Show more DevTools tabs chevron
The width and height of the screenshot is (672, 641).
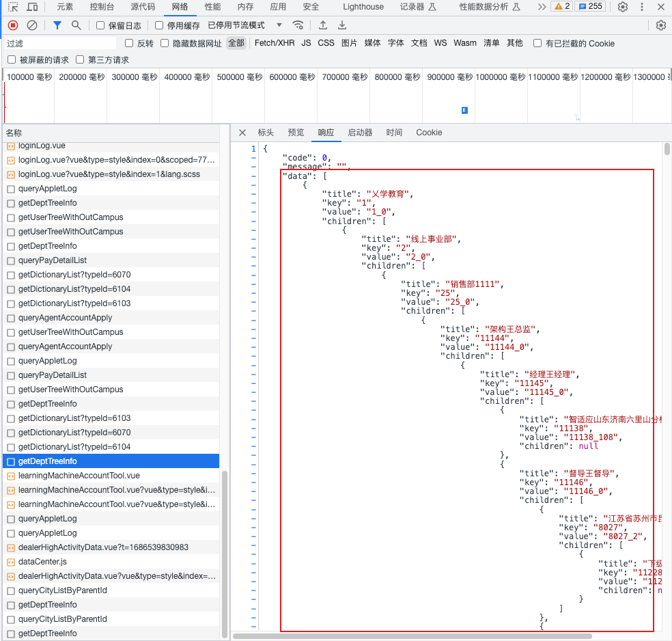[542, 7]
